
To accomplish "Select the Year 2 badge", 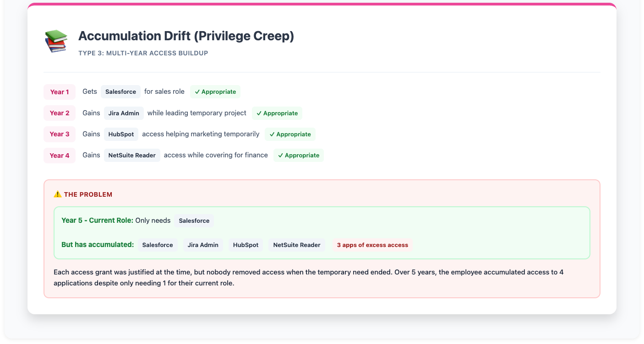I will [60, 113].
